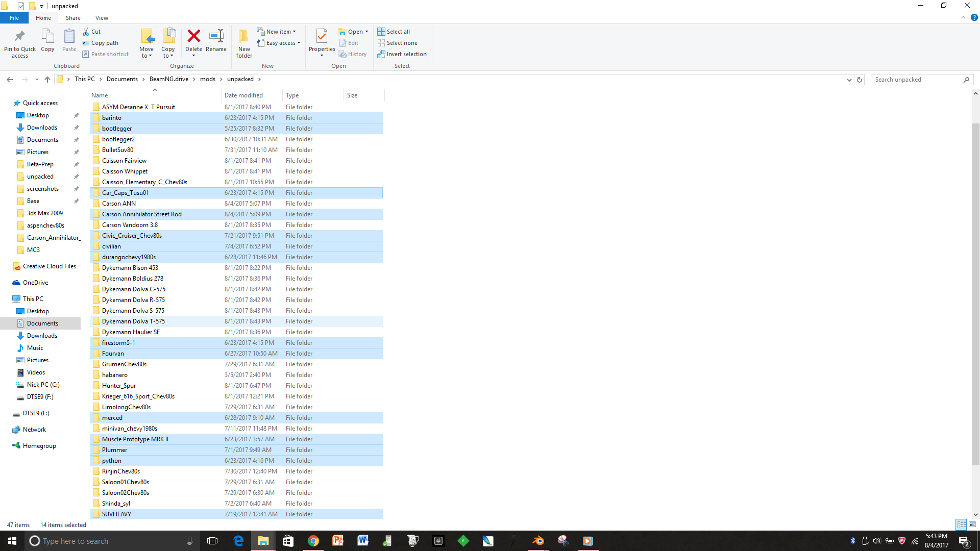Open Action Center notifications icon

tap(964, 541)
